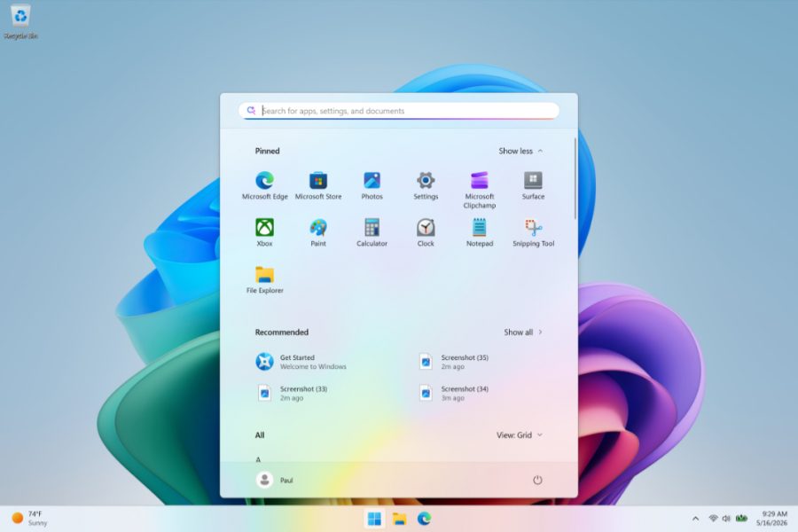
Task: Click the Recommended section heading
Action: pyautogui.click(x=281, y=332)
